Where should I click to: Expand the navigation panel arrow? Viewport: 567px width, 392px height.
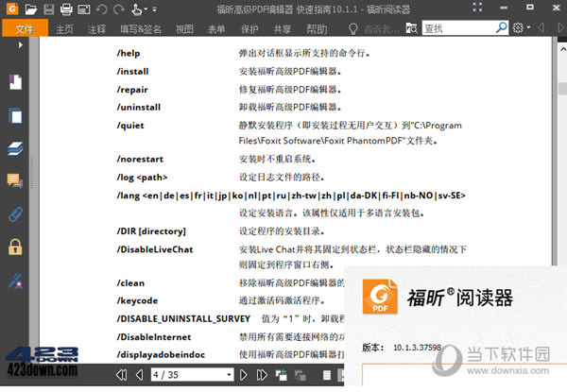click(20, 45)
